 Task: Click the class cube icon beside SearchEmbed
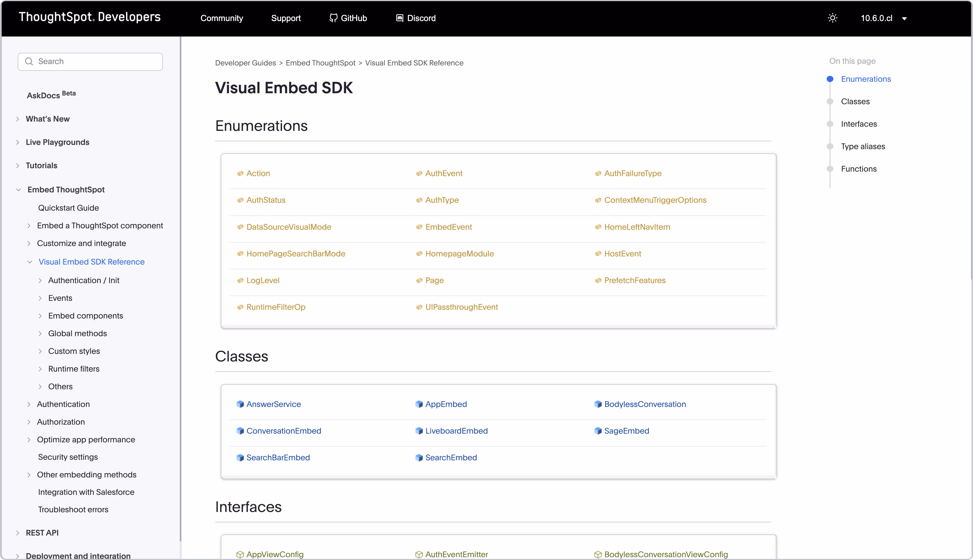point(419,457)
